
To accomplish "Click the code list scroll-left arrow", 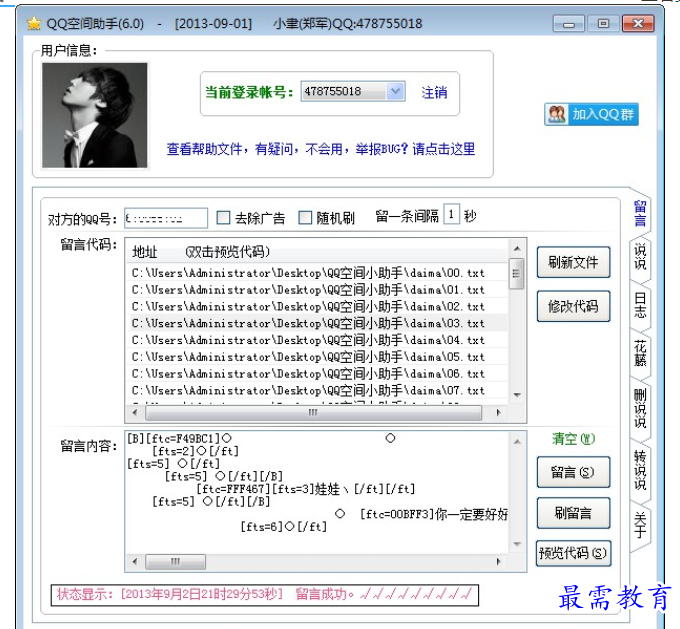I will 135,413.
